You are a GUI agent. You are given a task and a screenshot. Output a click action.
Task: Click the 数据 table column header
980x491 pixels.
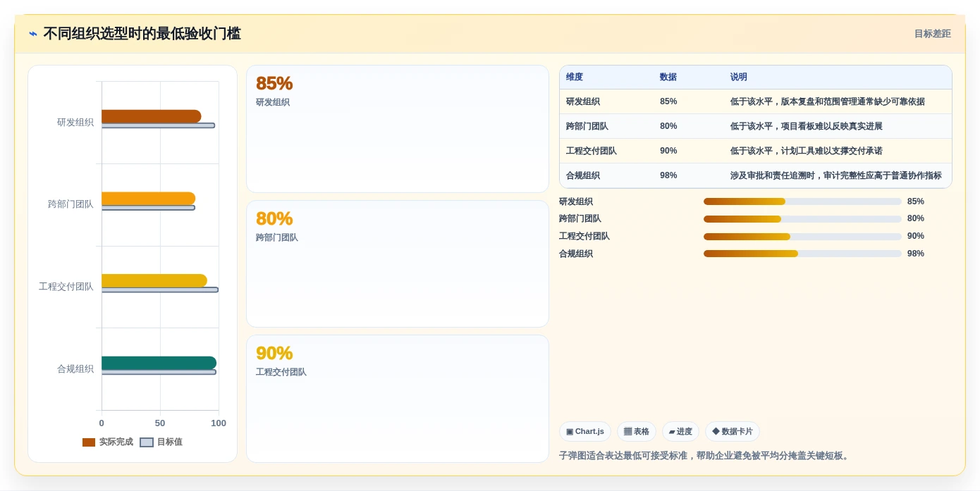click(668, 77)
